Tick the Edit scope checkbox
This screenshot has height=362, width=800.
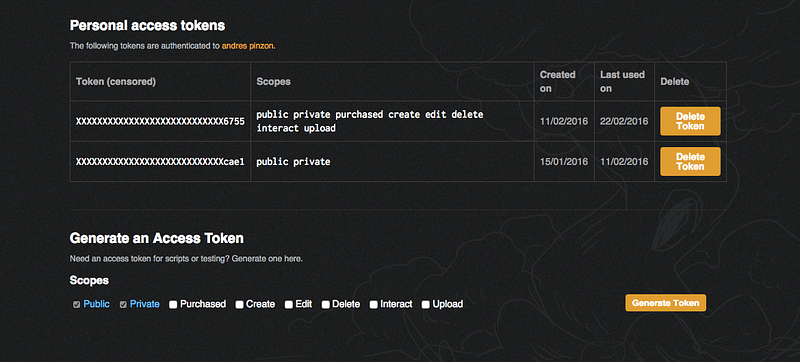(289, 304)
